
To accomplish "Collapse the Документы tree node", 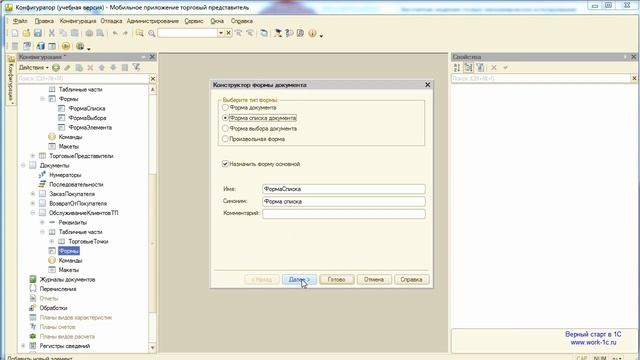I will pyautogui.click(x=23, y=165).
